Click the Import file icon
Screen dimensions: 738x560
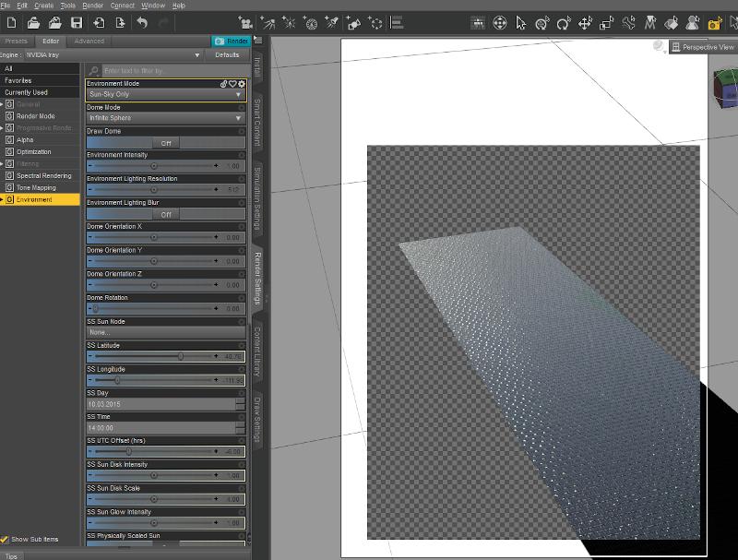point(99,22)
